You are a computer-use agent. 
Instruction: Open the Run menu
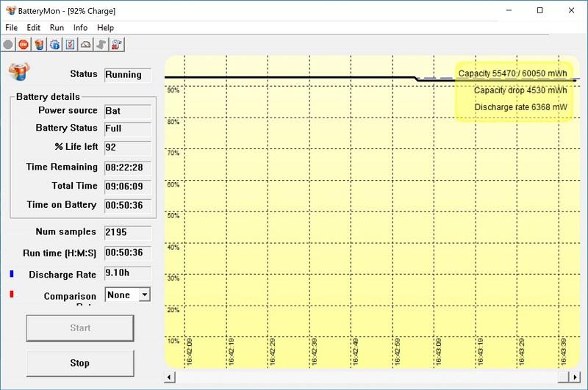57,28
